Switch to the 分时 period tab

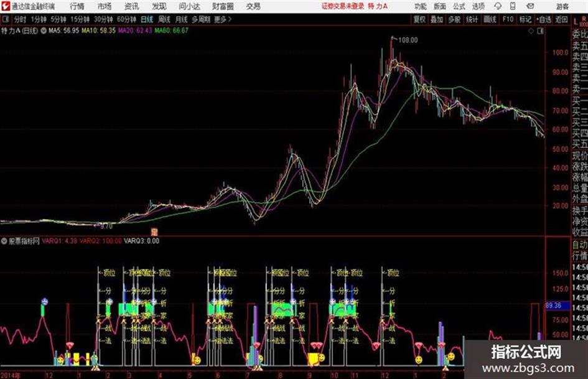point(20,19)
